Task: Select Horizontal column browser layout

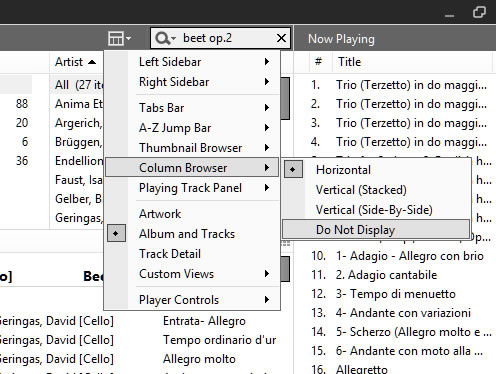Action: [x=376, y=170]
